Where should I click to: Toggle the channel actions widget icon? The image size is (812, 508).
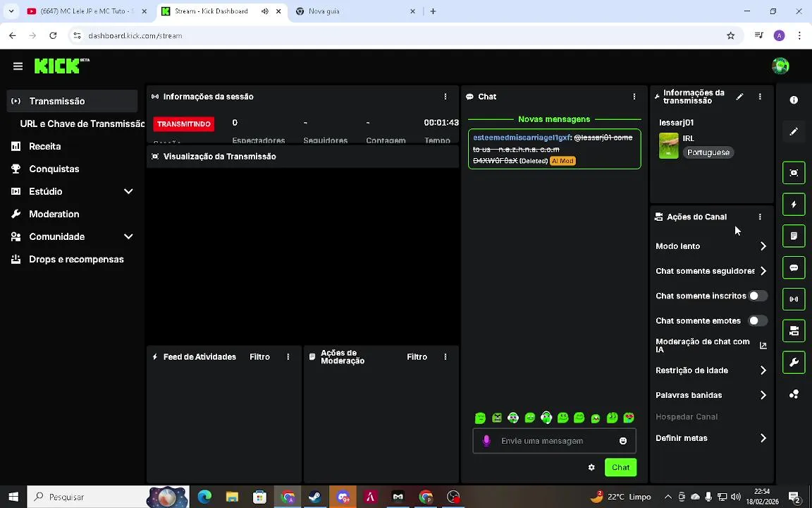coord(794,331)
